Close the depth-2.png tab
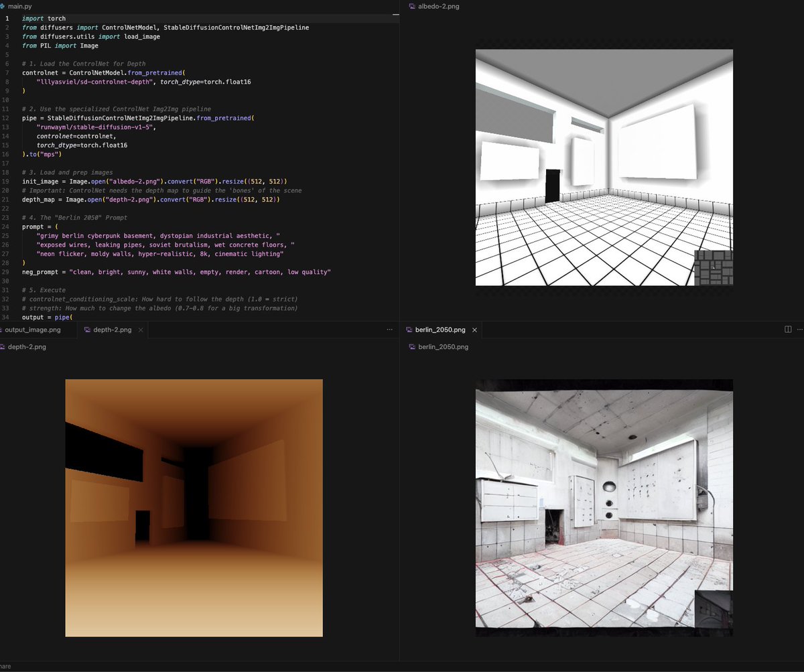 (x=140, y=330)
